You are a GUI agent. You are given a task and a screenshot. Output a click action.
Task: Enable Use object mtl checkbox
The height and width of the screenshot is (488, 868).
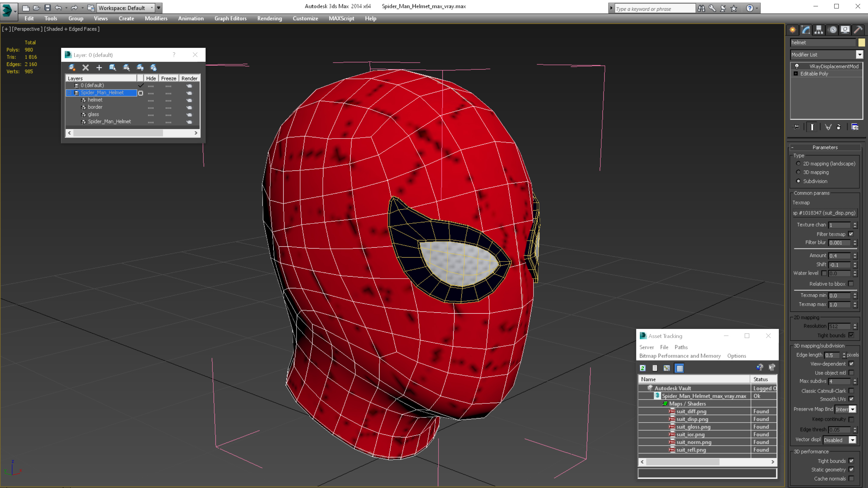851,373
